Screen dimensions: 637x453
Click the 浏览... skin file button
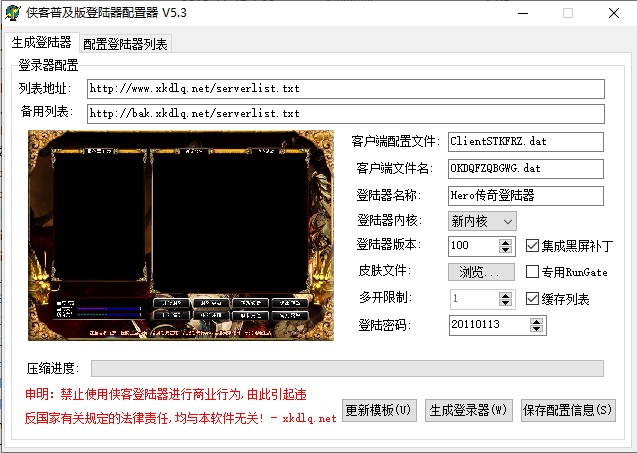(481, 272)
